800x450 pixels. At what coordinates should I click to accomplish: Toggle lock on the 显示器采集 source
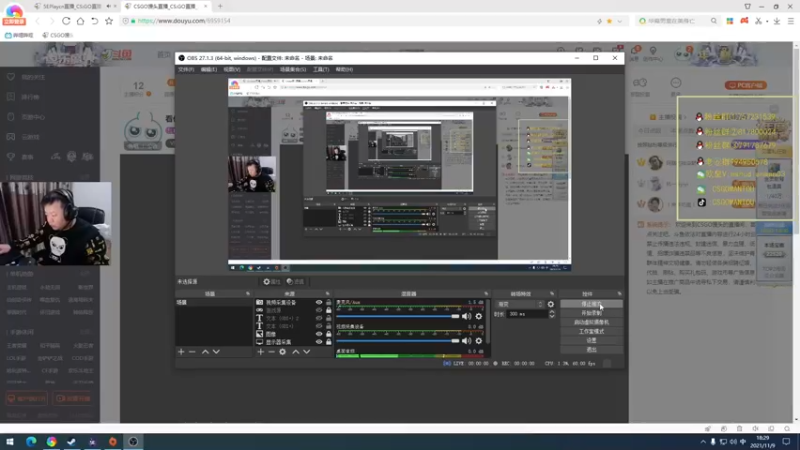click(x=329, y=342)
